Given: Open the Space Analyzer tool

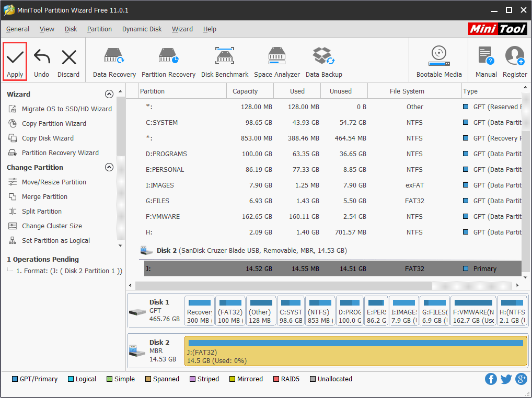Looking at the screenshot, I should (276, 57).
